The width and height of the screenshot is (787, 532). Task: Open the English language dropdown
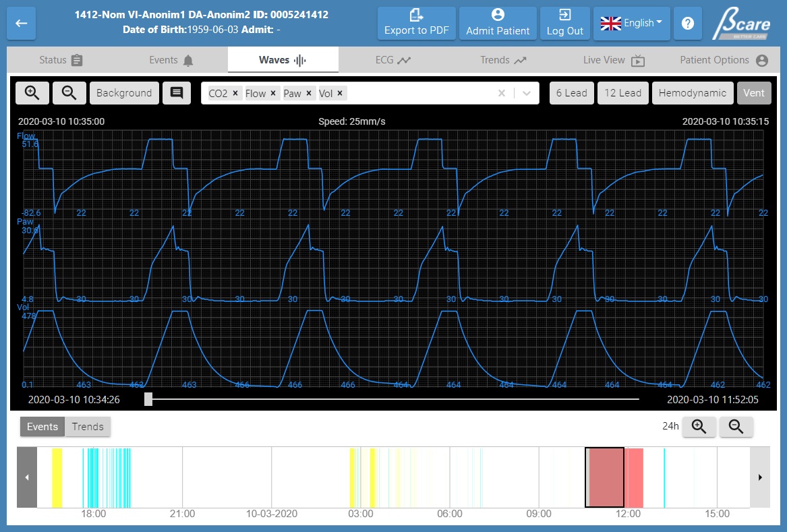click(x=630, y=24)
